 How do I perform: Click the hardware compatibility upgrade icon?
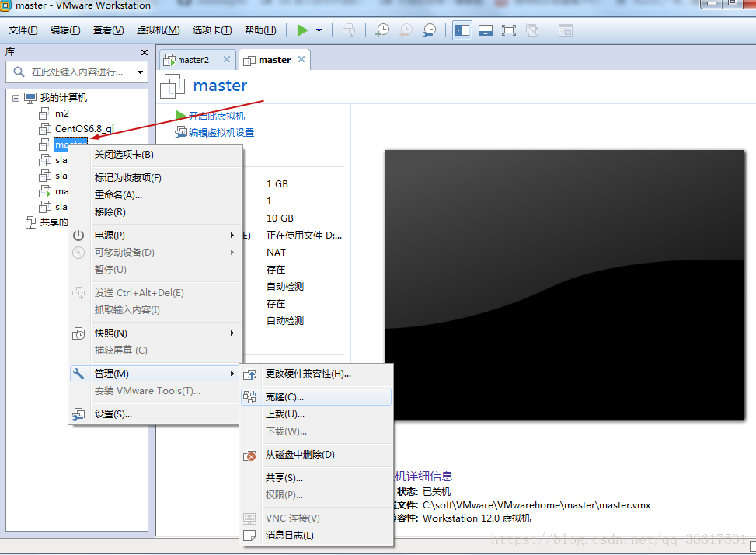pyautogui.click(x=249, y=374)
